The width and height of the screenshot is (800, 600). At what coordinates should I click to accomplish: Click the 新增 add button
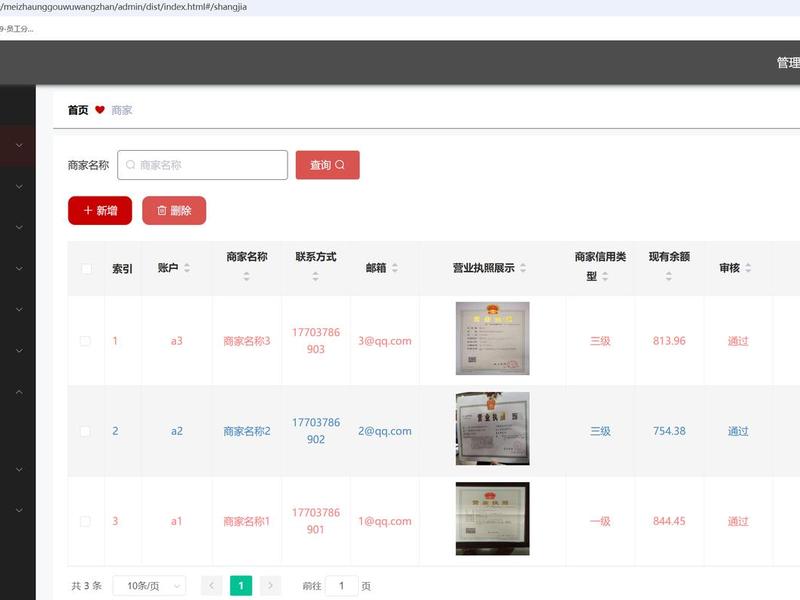[x=100, y=210]
